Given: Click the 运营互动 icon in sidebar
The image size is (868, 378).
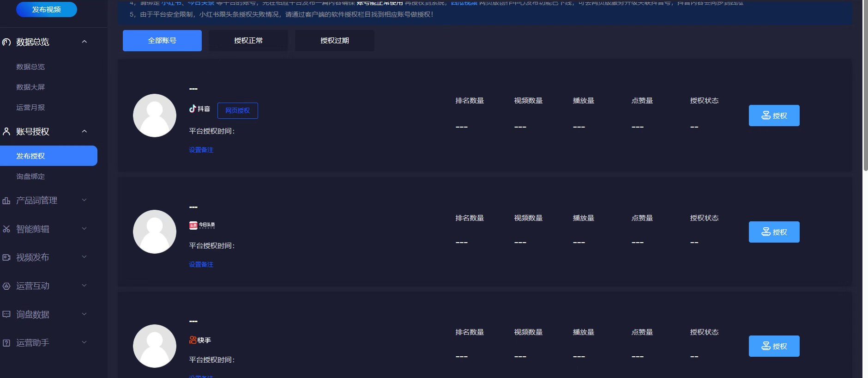Looking at the screenshot, I should pos(6,286).
